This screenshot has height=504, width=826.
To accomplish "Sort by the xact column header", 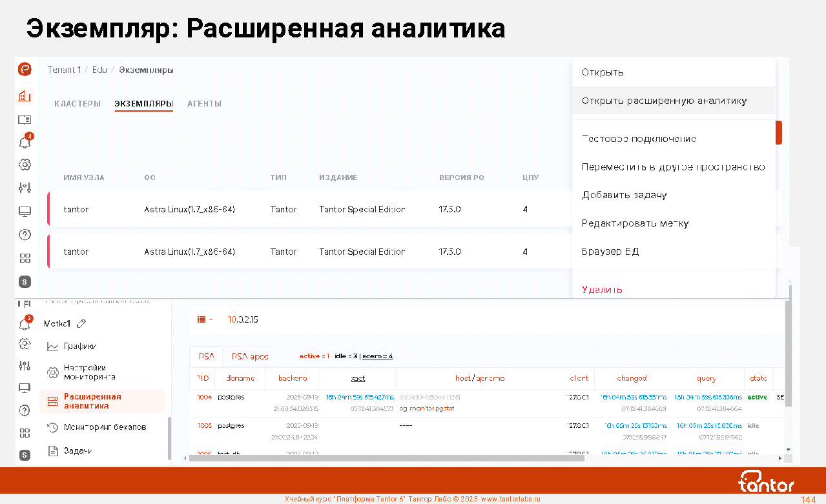I will (x=358, y=379).
